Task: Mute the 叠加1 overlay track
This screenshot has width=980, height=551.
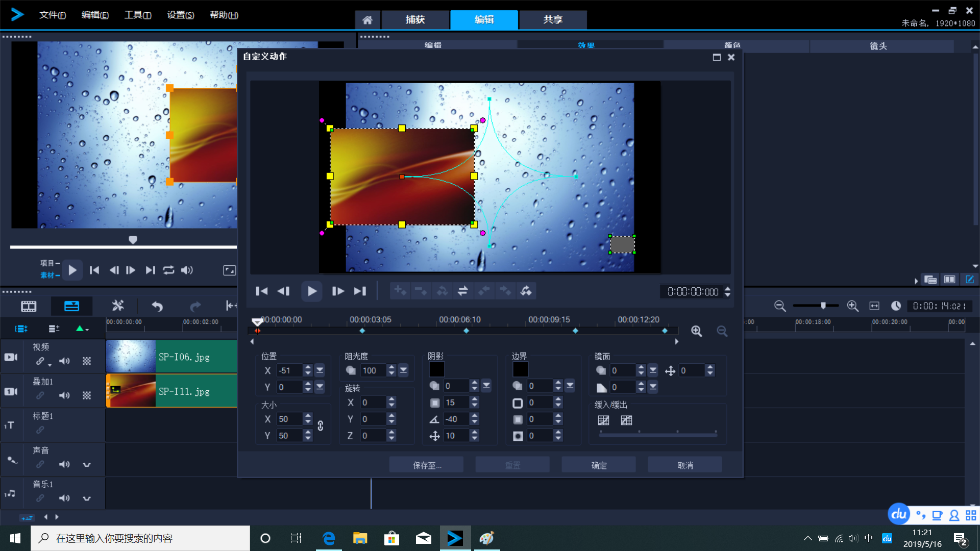Action: [x=64, y=395]
